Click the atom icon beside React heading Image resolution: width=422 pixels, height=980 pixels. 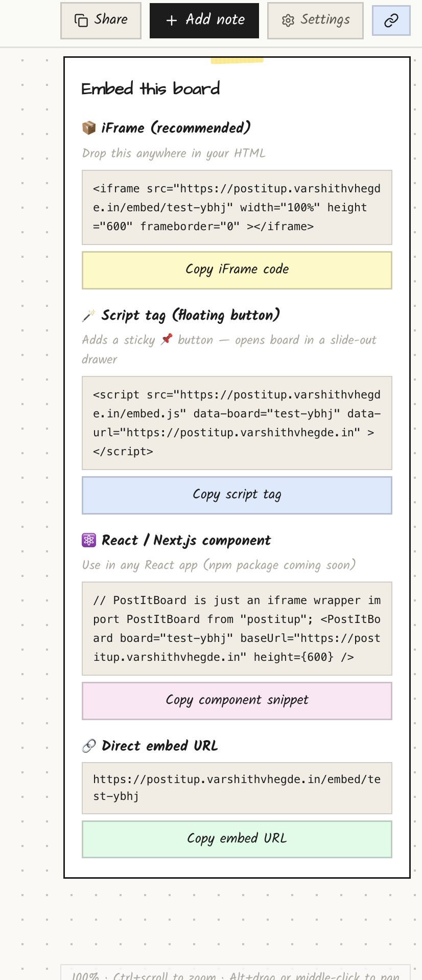tap(89, 540)
